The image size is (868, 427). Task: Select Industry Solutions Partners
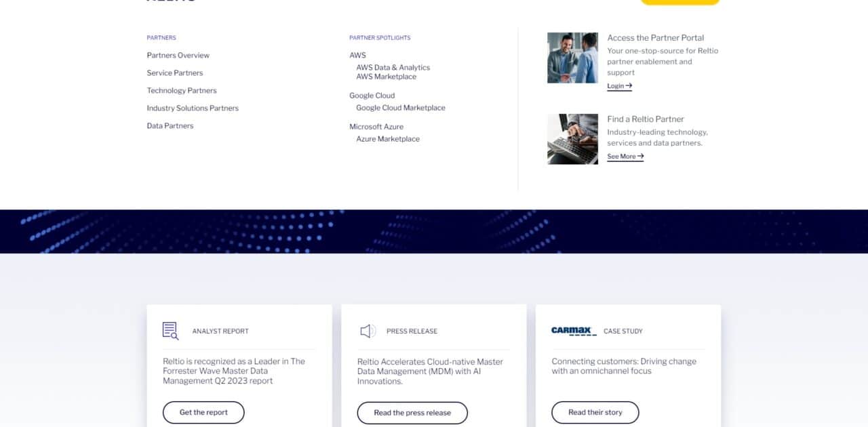(193, 108)
